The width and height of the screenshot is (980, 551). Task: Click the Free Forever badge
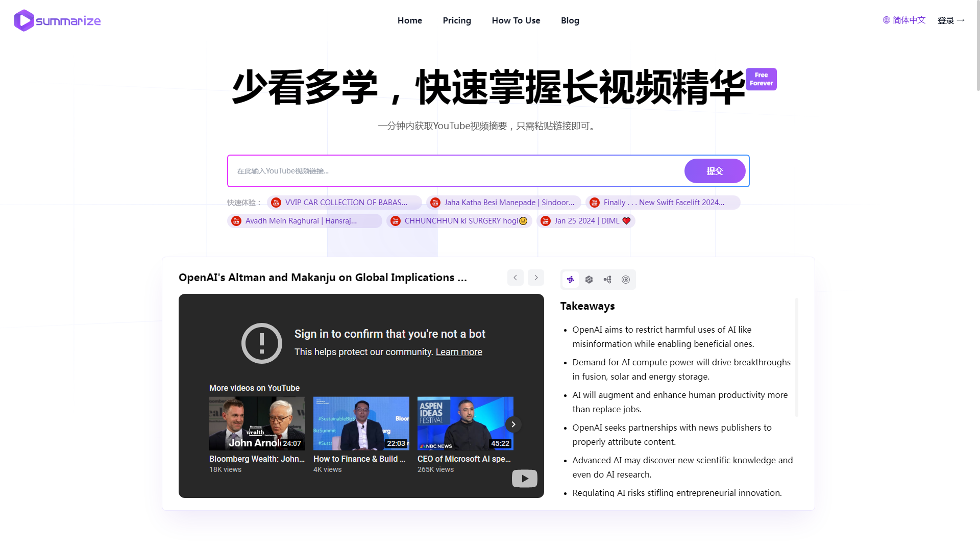(x=761, y=79)
